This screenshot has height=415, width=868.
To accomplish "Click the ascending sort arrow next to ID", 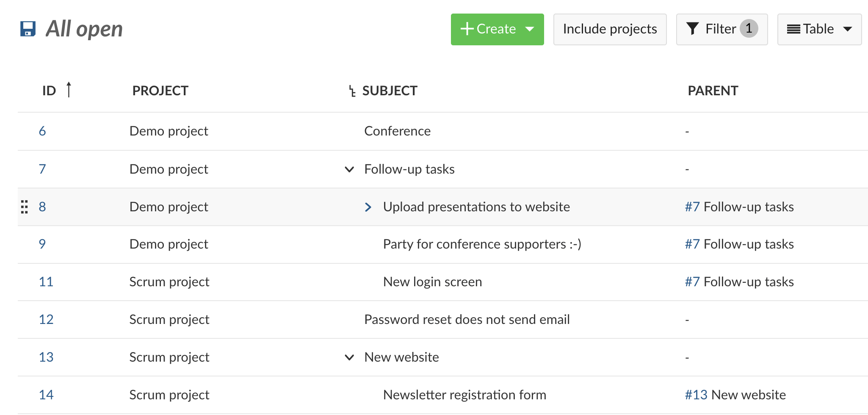I will (x=69, y=90).
